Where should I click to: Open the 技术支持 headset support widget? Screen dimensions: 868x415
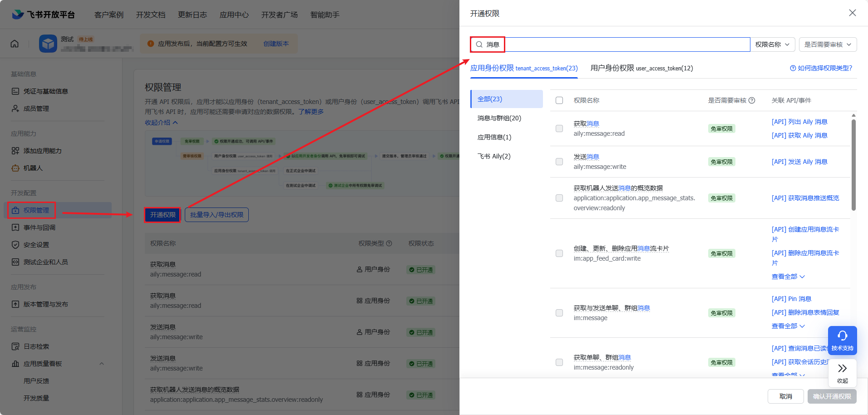pyautogui.click(x=842, y=340)
